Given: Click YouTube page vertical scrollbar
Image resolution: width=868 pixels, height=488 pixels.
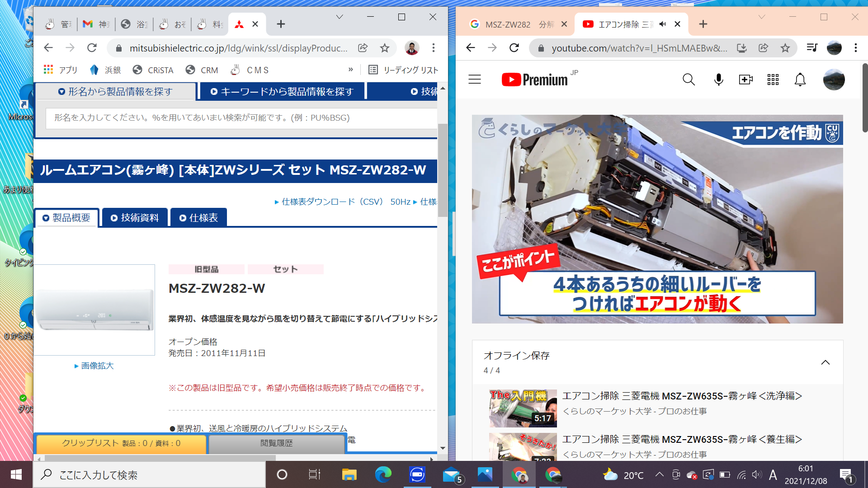Looking at the screenshot, I should tap(864, 97).
